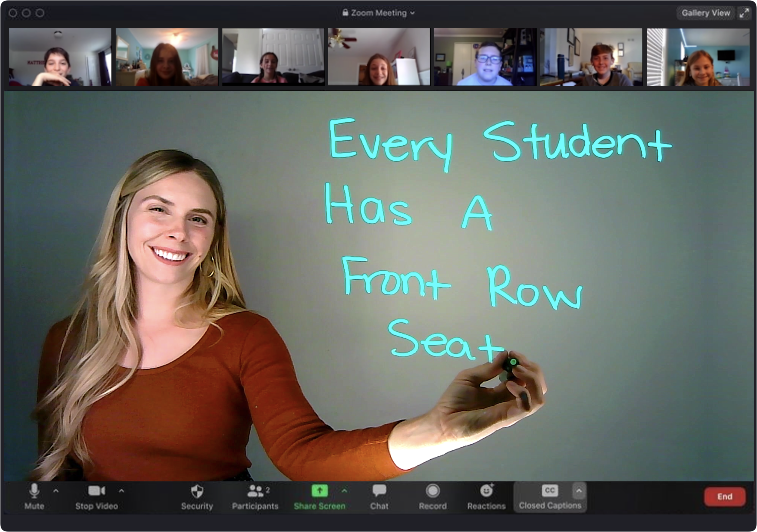Switch to Gallery View
The height and width of the screenshot is (532, 757).
pyautogui.click(x=705, y=13)
